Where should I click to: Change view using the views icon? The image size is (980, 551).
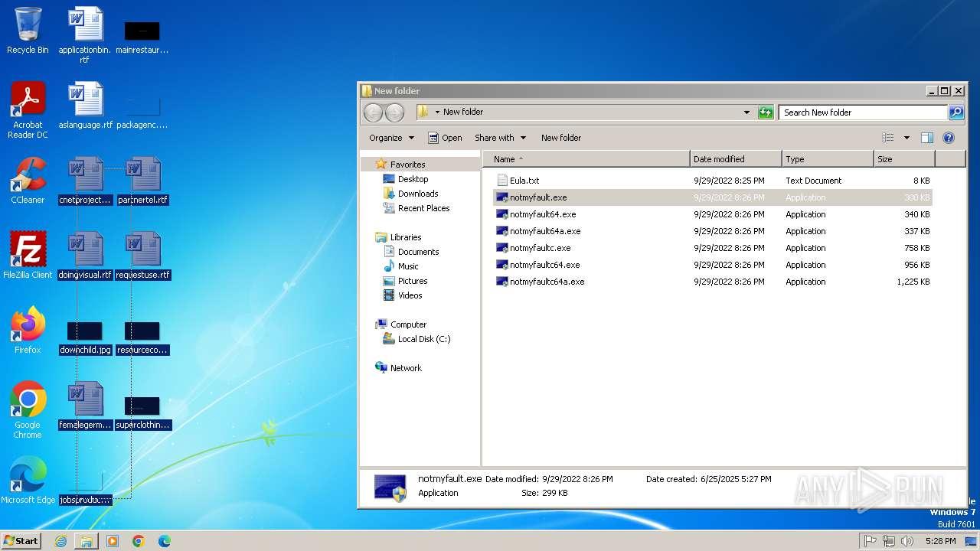(888, 138)
